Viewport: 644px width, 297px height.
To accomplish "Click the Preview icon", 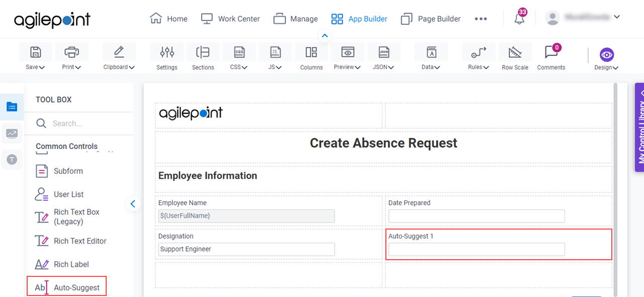I will (348, 52).
